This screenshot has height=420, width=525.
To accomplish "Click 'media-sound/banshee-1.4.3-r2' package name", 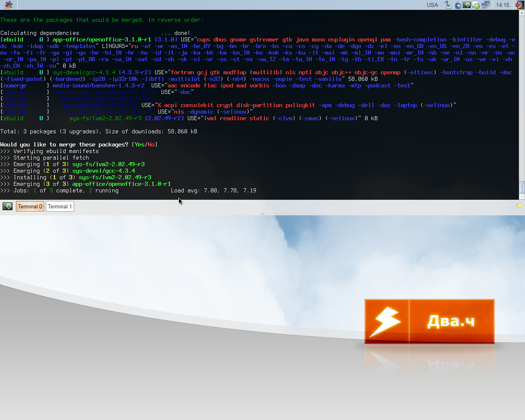I will [x=98, y=85].
